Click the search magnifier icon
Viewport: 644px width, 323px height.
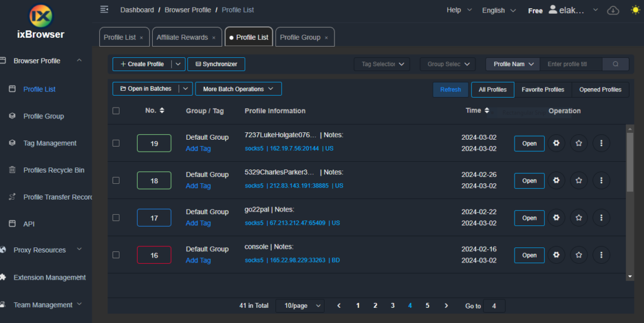coord(616,64)
